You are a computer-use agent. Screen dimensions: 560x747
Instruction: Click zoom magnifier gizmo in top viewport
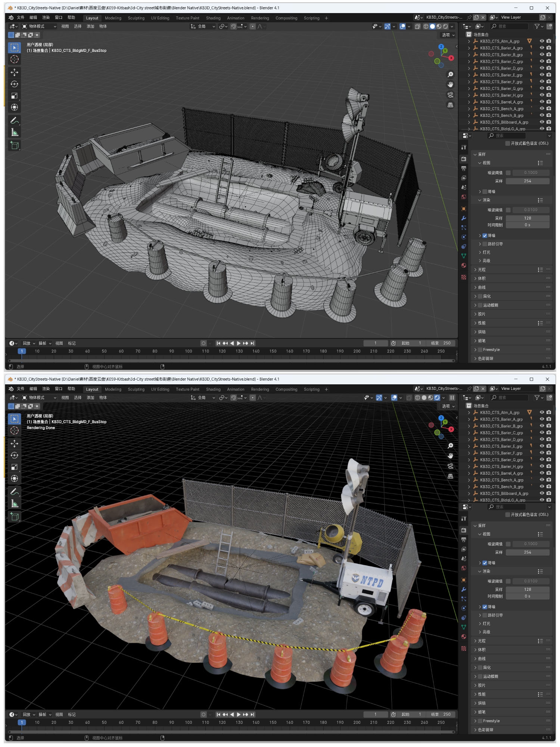pos(451,75)
